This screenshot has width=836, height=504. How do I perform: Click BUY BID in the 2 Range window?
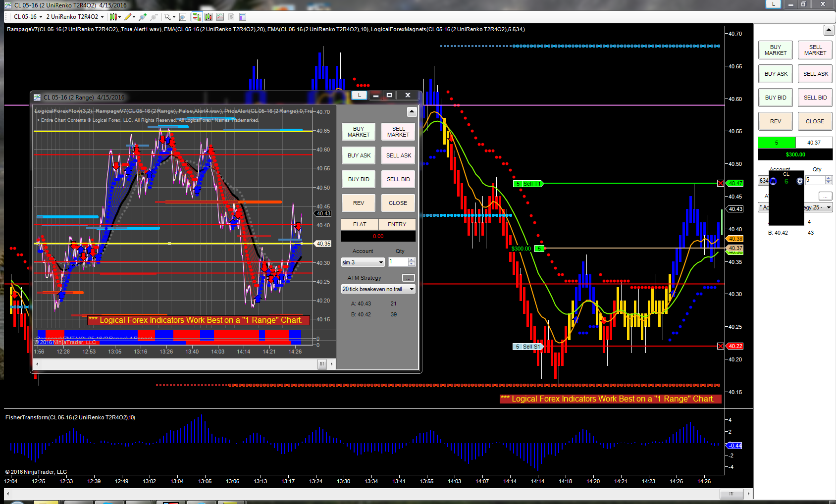pyautogui.click(x=359, y=179)
